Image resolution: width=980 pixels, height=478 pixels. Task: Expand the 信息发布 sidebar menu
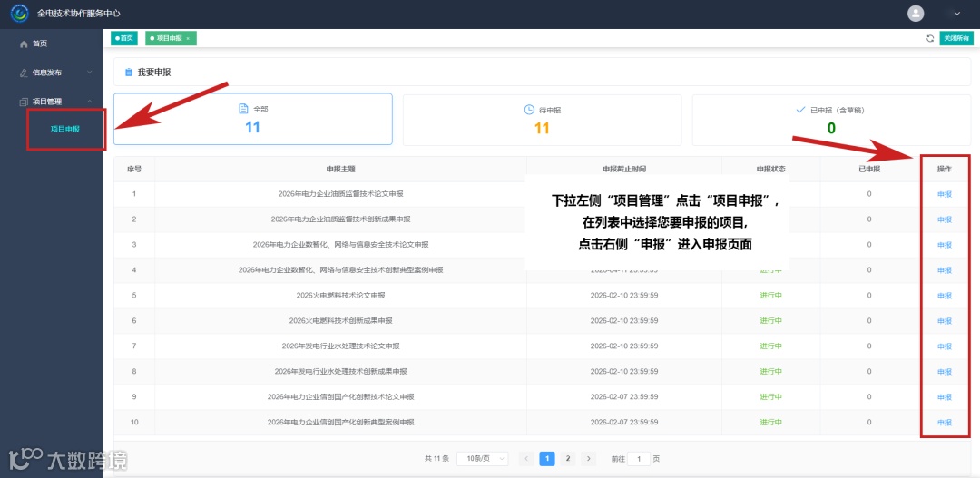click(x=51, y=73)
